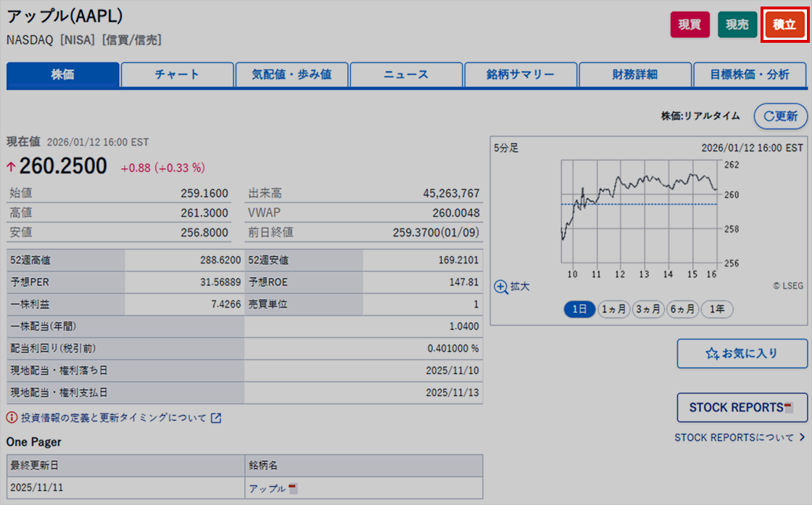Viewport: 812px width, 505px height.
Task: Go to the 財務詳細 tab
Action: pos(634,75)
